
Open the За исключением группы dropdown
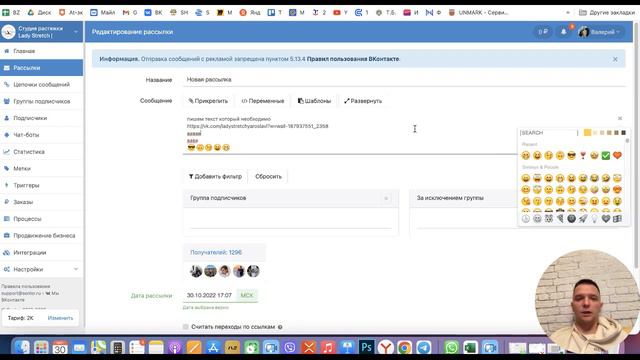[464, 198]
